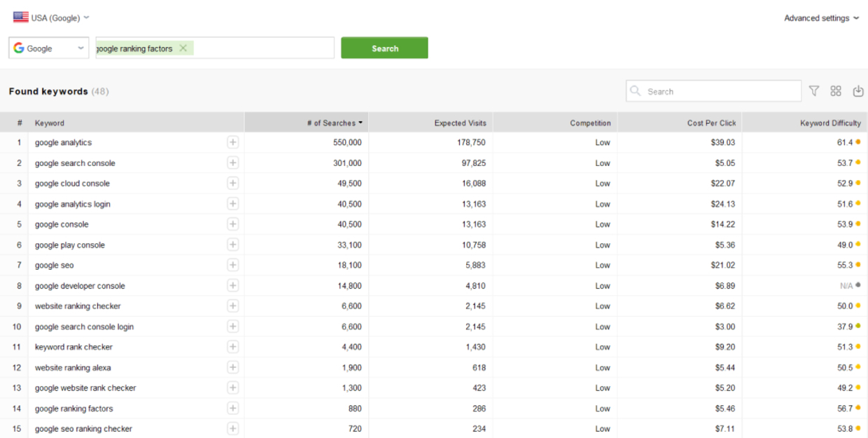The width and height of the screenshot is (868, 438).
Task: Click the magnifier icon in the Search field
Action: (x=636, y=90)
